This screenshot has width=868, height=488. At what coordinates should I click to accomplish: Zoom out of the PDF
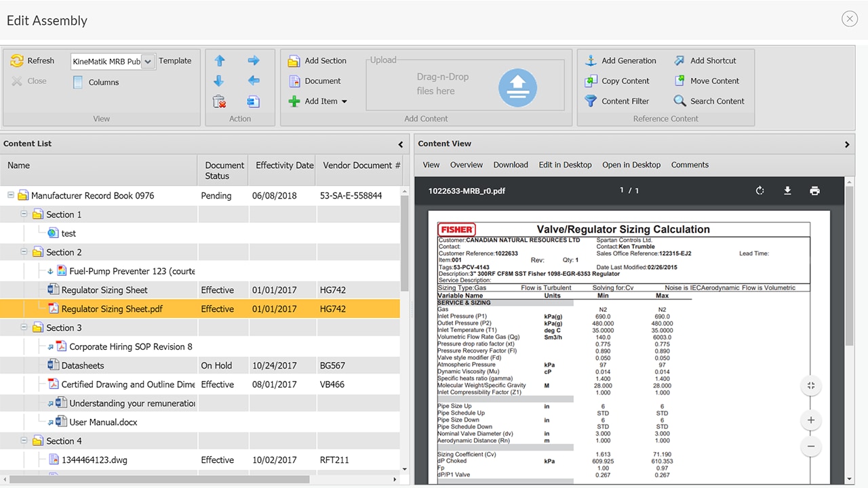811,447
